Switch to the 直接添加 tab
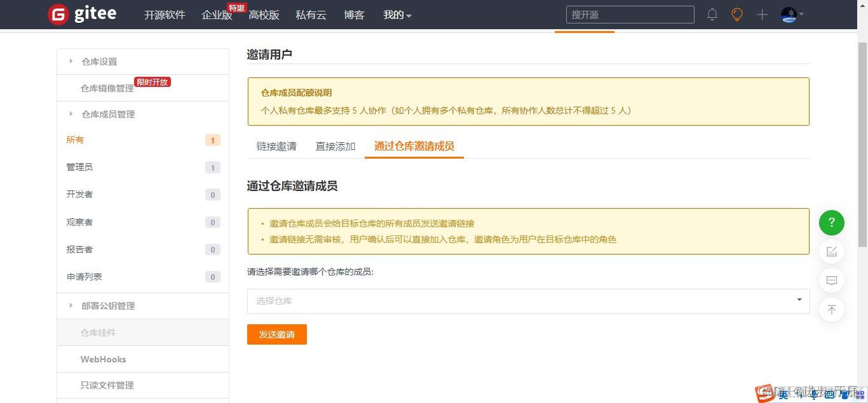This screenshot has width=868, height=403. click(335, 146)
